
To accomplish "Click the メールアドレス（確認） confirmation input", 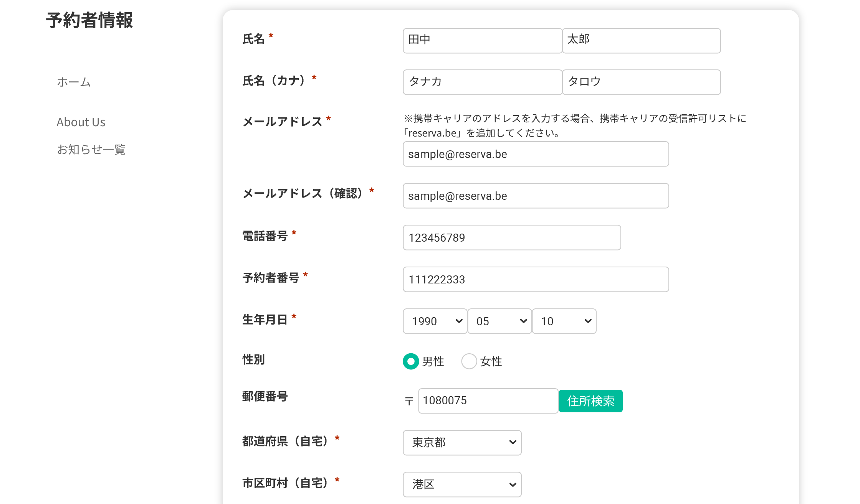I will pyautogui.click(x=536, y=196).
